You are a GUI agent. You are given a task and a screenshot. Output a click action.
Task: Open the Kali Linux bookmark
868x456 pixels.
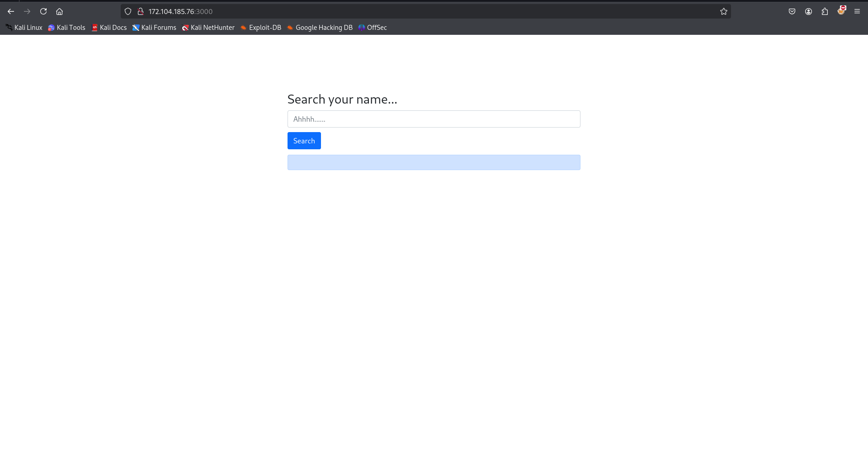point(24,28)
